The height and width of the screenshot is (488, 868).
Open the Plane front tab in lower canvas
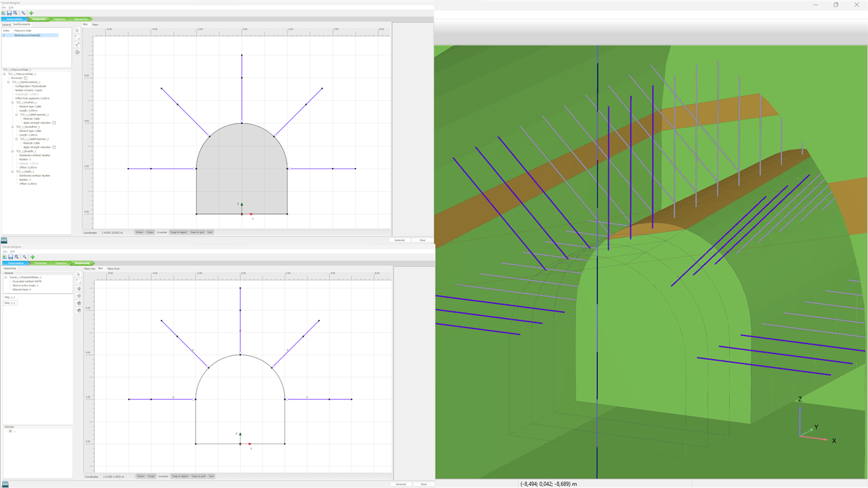(x=113, y=268)
